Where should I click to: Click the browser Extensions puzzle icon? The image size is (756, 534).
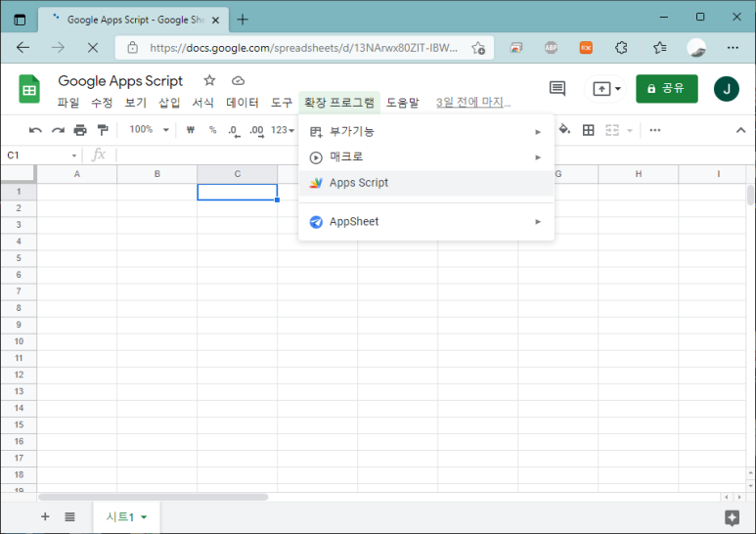pyautogui.click(x=621, y=48)
